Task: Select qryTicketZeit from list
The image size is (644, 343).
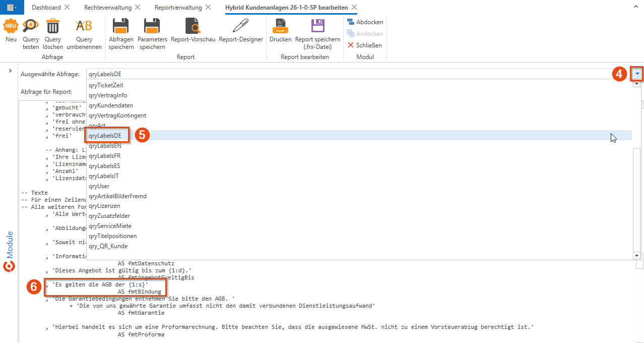Action: pos(359,85)
